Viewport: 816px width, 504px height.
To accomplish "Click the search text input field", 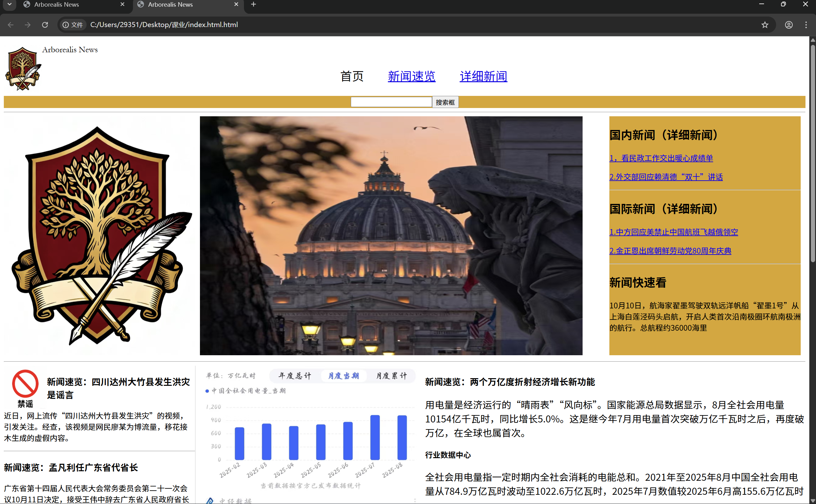I will pos(391,102).
